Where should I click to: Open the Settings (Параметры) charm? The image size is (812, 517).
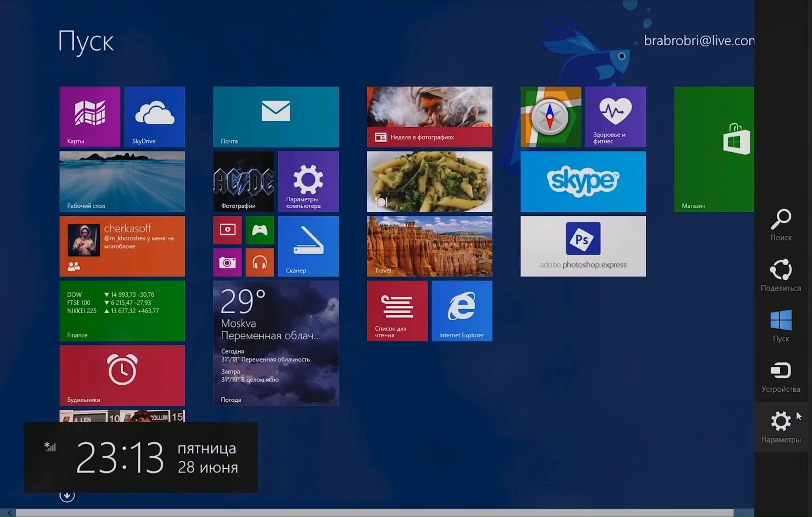[781, 427]
